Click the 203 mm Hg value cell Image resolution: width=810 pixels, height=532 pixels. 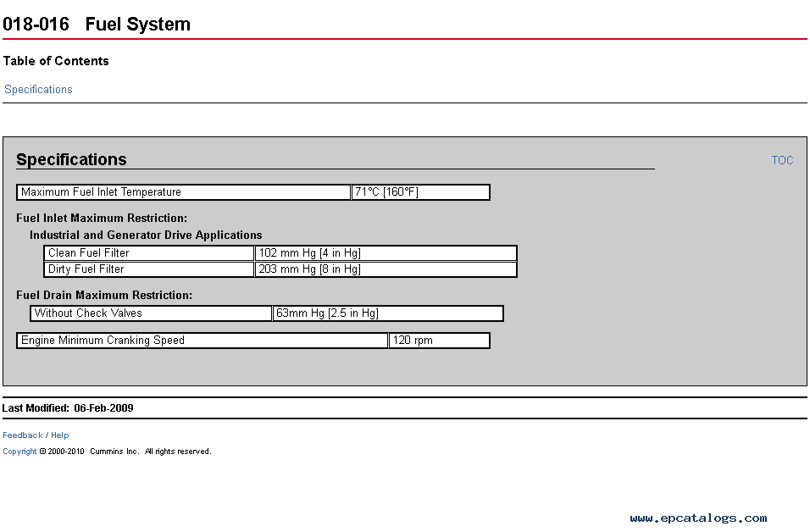coord(386,269)
